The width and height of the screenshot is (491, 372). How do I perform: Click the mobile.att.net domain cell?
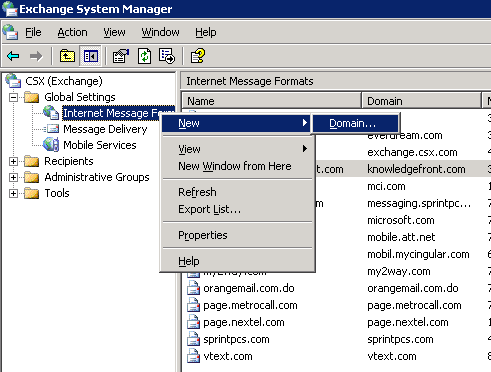pos(401,237)
